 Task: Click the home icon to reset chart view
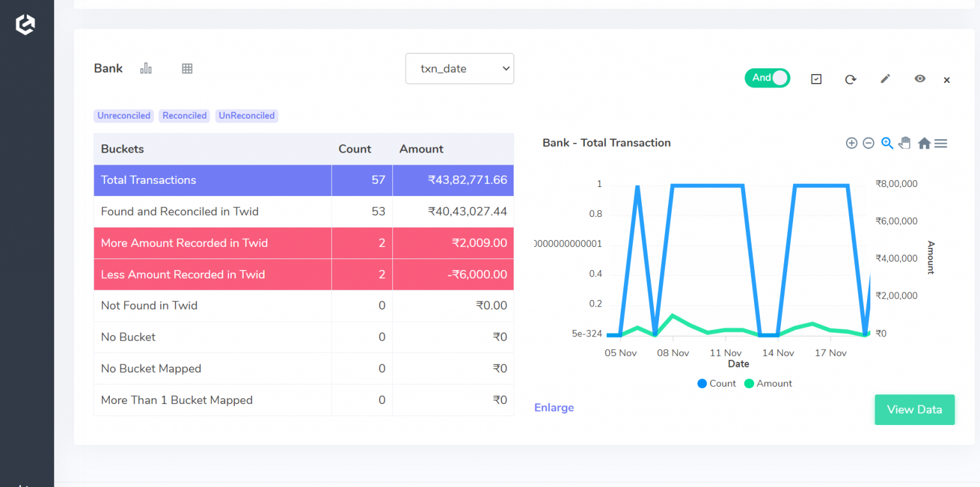point(924,143)
